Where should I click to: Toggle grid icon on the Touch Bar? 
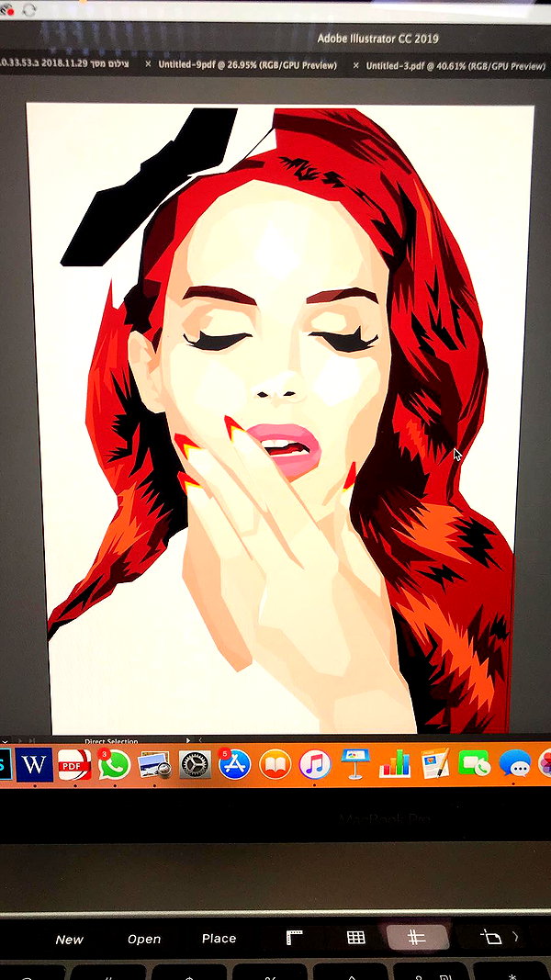point(356,937)
